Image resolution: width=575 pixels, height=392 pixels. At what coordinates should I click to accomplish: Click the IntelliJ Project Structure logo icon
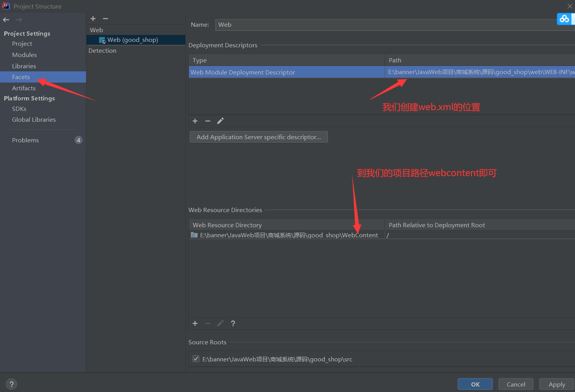click(x=6, y=6)
